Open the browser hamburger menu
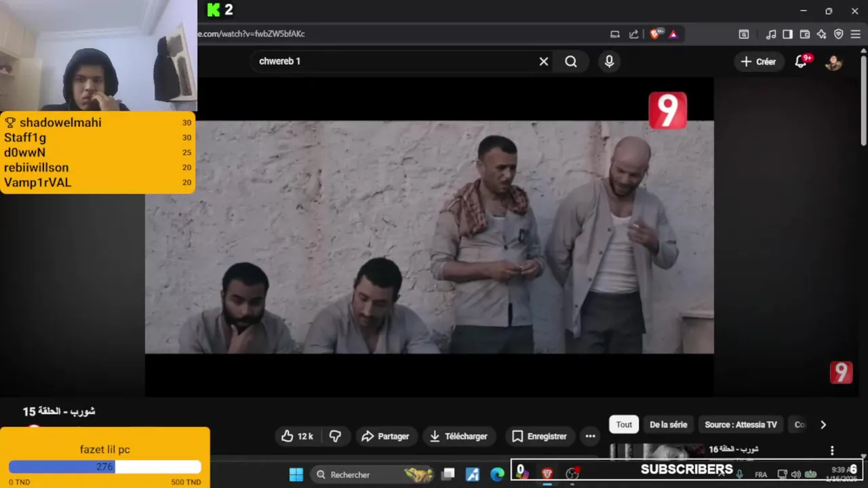This screenshot has width=868, height=488. coord(856,34)
